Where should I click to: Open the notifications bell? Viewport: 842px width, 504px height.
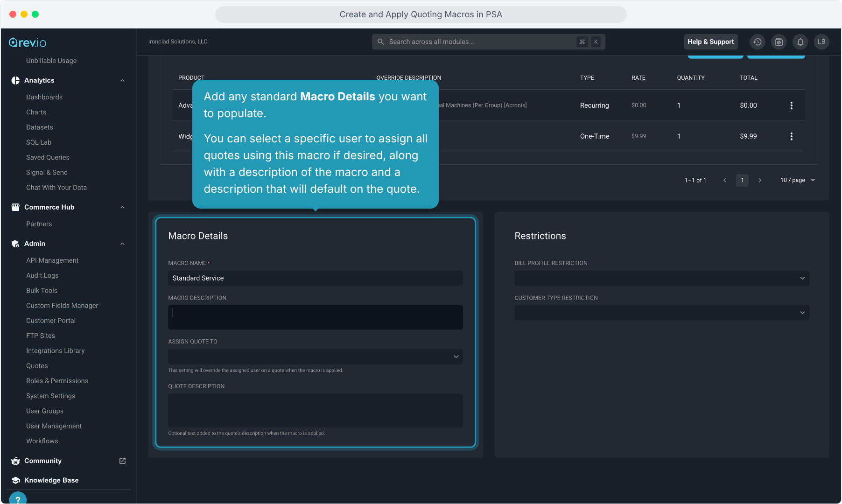(800, 42)
